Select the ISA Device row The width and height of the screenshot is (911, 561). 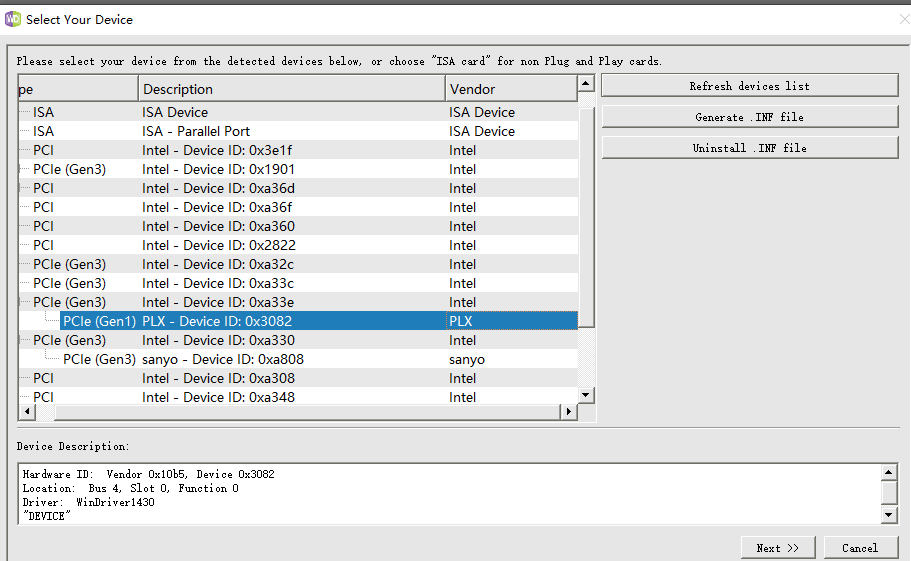(x=298, y=112)
